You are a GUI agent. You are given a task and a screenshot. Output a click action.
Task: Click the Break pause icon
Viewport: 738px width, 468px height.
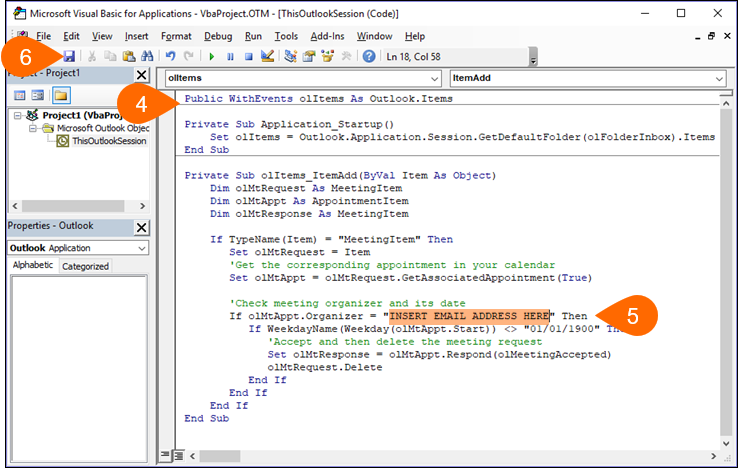coord(230,56)
